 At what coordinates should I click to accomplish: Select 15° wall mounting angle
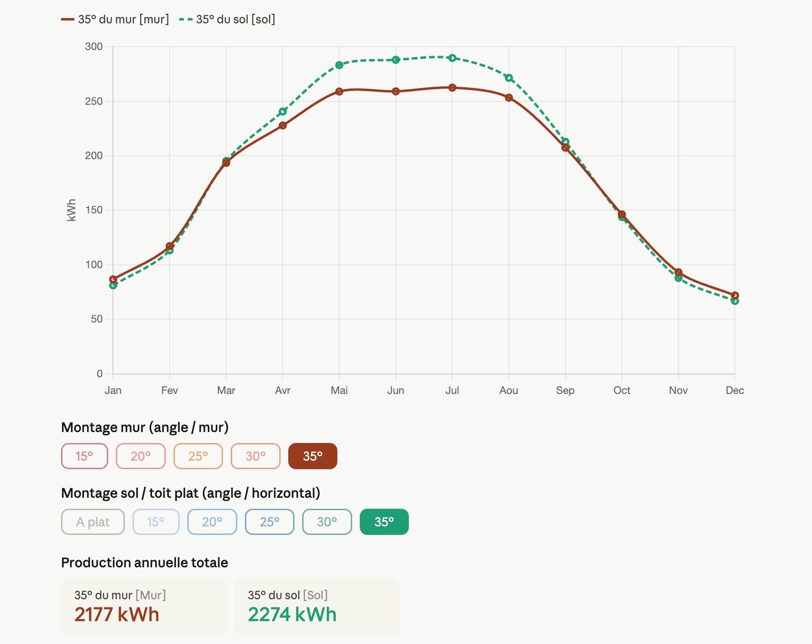click(x=84, y=456)
